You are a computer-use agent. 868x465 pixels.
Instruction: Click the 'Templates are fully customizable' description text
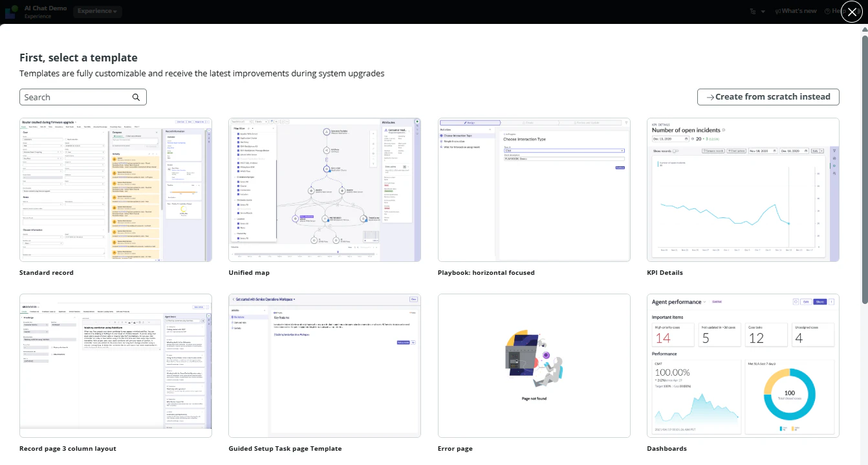[x=202, y=74]
